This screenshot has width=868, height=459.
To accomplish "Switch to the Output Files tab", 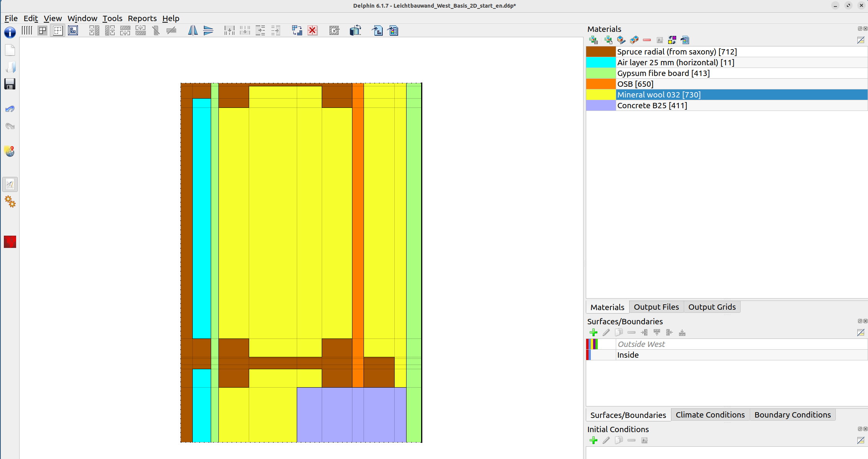I will (656, 307).
